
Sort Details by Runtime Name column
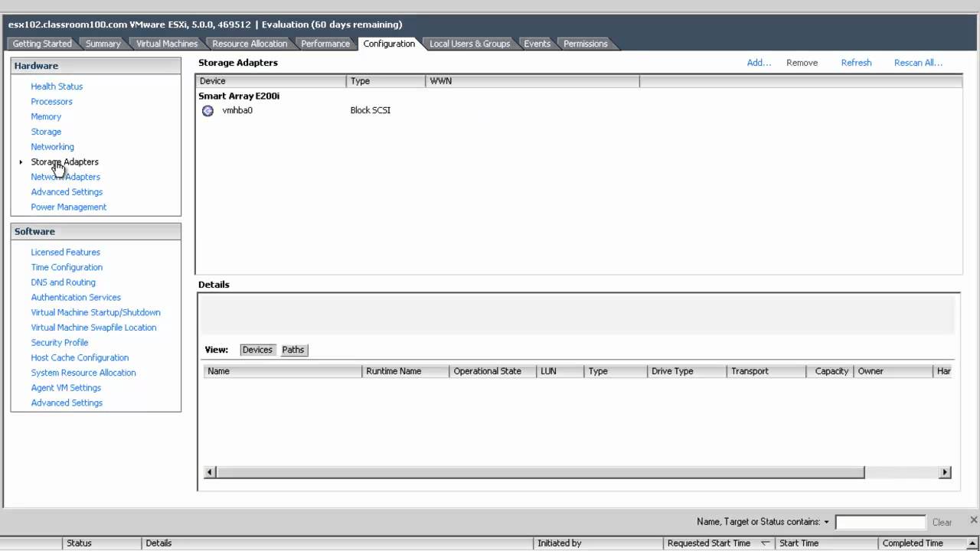click(405, 371)
